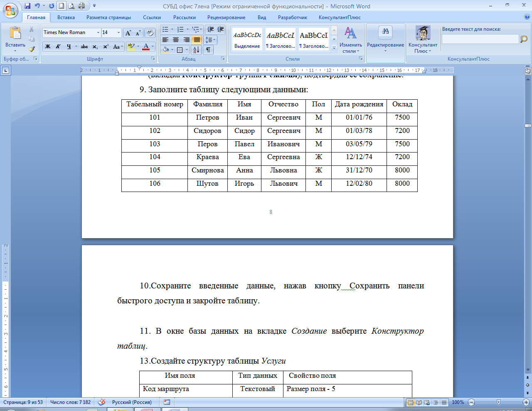
Task: Open the font name dropdown
Action: [x=99, y=32]
